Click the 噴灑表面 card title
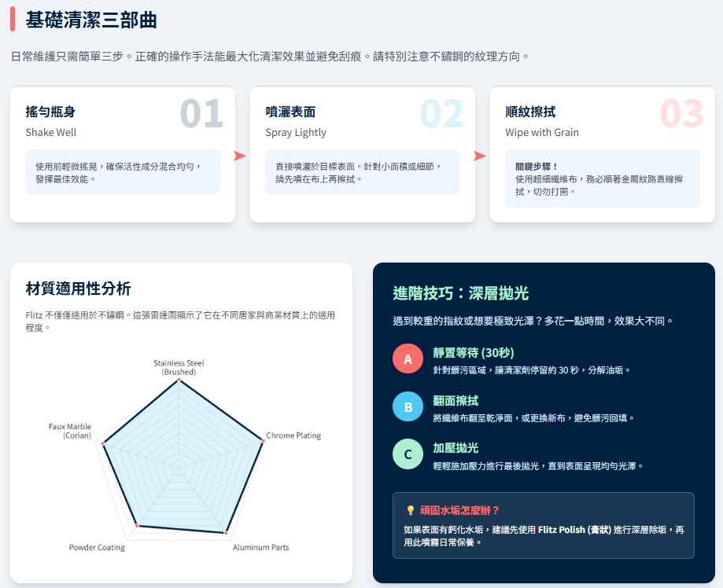This screenshot has width=723, height=588. click(290, 112)
